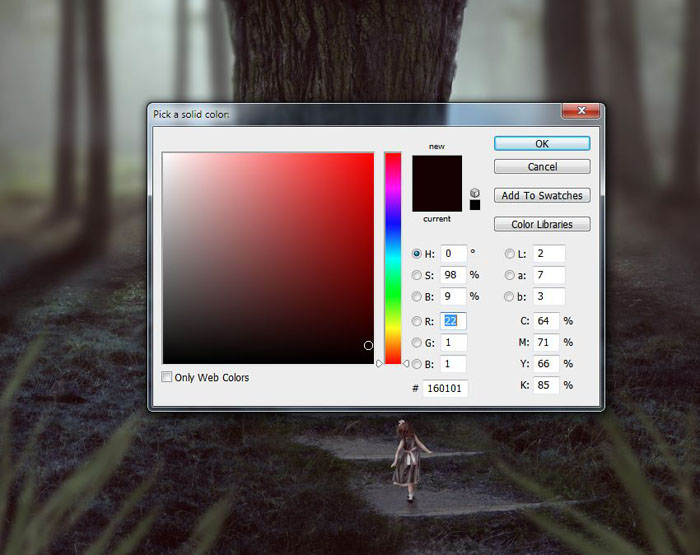This screenshot has width=700, height=555.
Task: Click the H hue value field
Action: click(x=454, y=254)
